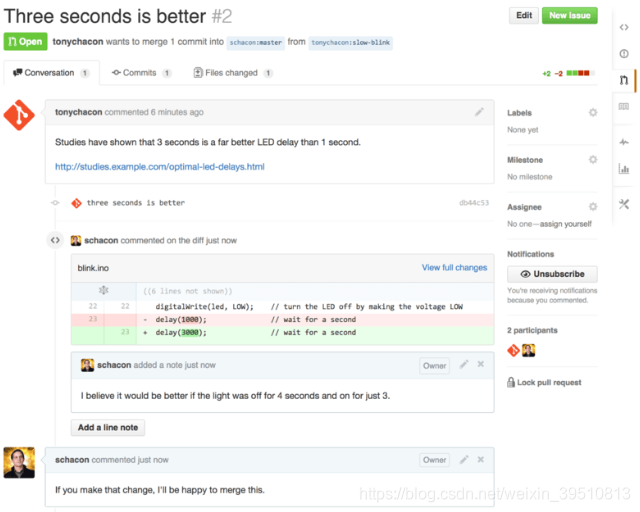Click schacon participant avatar
Screen dimensions: 640x512
point(529,350)
